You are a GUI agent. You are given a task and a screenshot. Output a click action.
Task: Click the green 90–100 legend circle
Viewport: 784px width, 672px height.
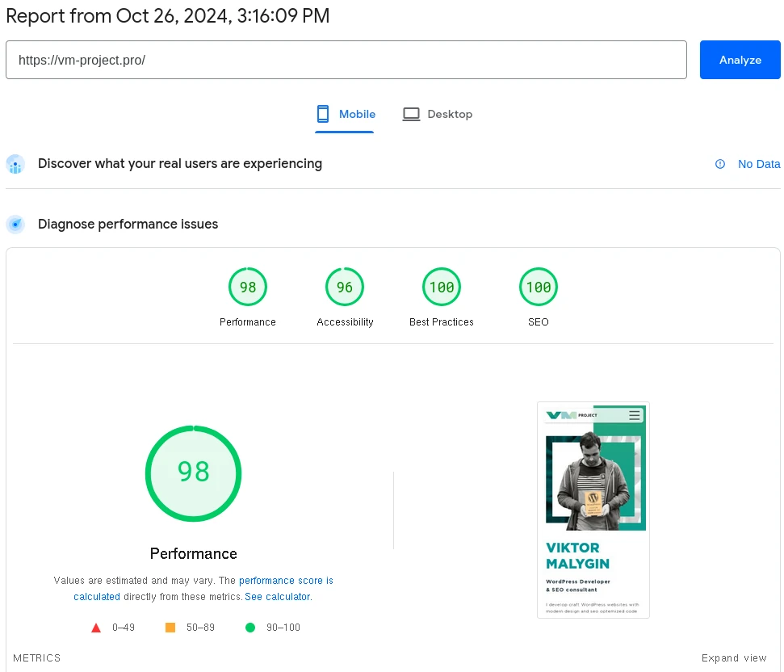(x=250, y=628)
